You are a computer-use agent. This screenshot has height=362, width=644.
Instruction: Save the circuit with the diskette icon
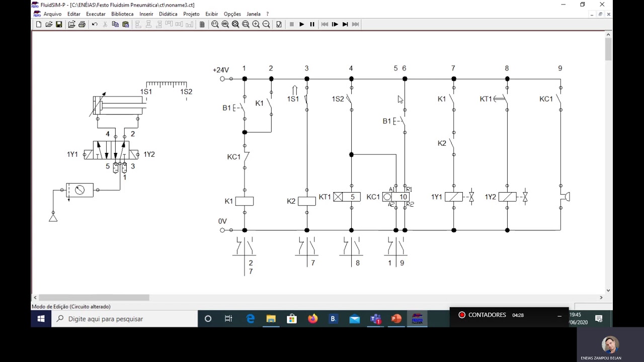point(59,24)
